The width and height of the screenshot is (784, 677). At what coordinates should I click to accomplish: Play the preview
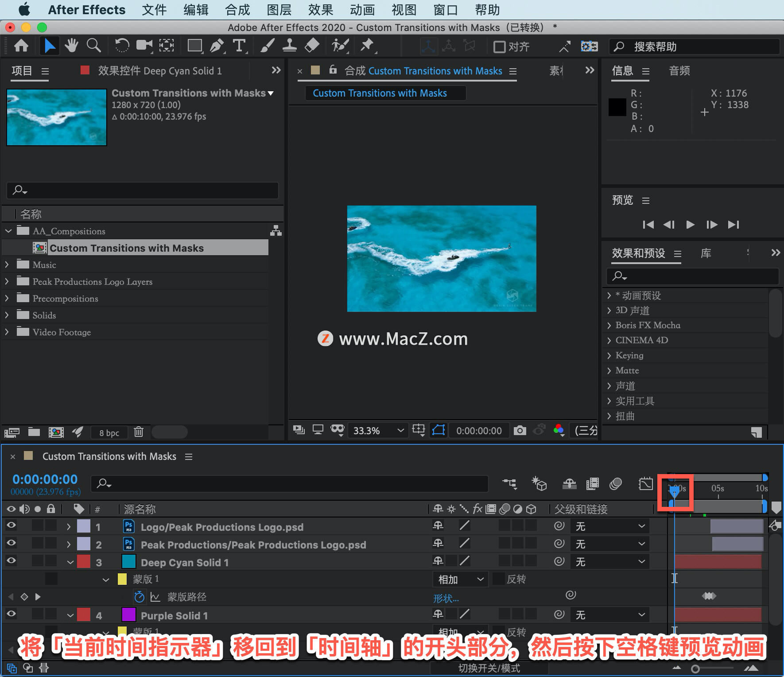point(690,225)
